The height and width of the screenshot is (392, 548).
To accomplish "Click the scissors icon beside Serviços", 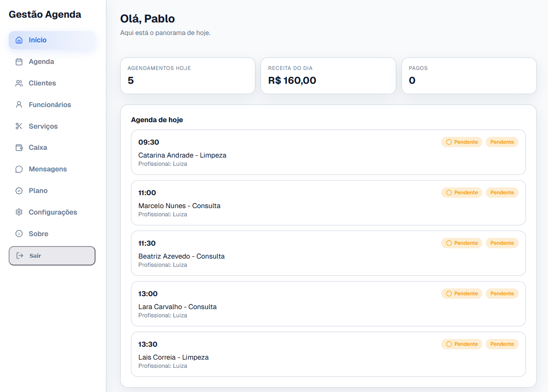I will click(x=19, y=126).
